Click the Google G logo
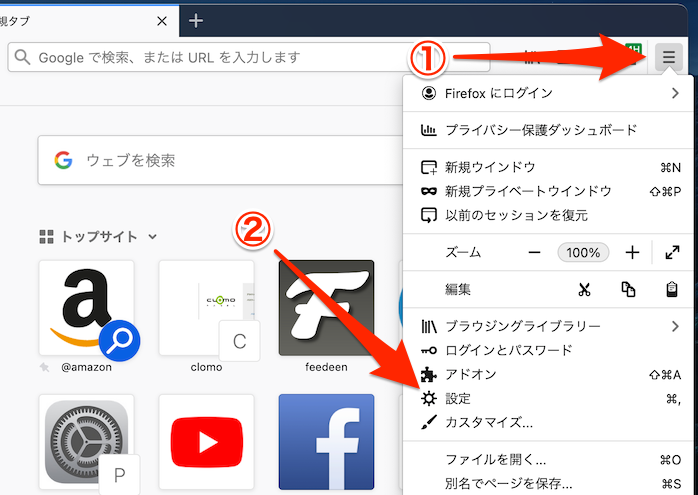 pos(63,160)
